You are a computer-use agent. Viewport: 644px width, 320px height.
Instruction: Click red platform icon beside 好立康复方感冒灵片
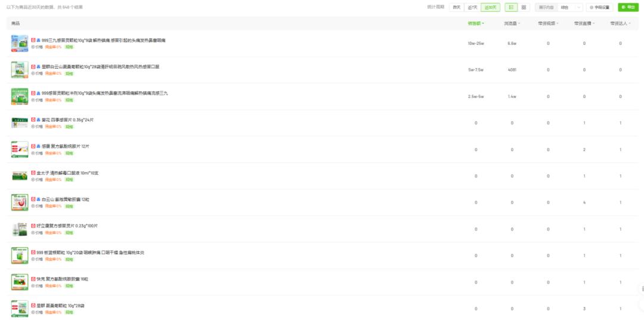point(33,226)
